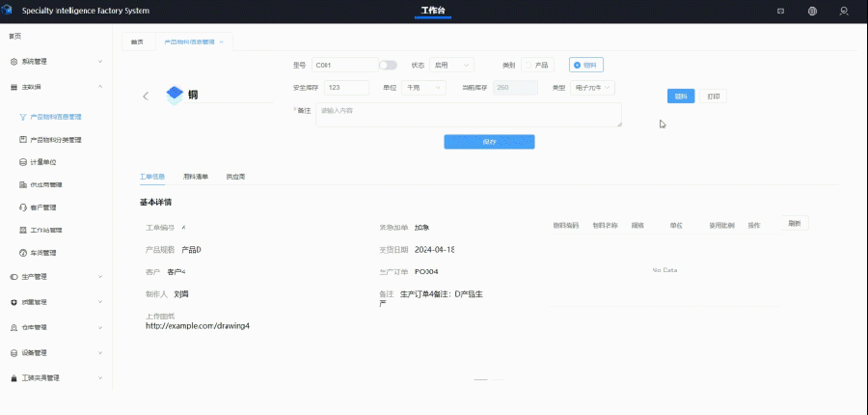
Task: Click the 供应商管理 icon
Action: coord(23,185)
